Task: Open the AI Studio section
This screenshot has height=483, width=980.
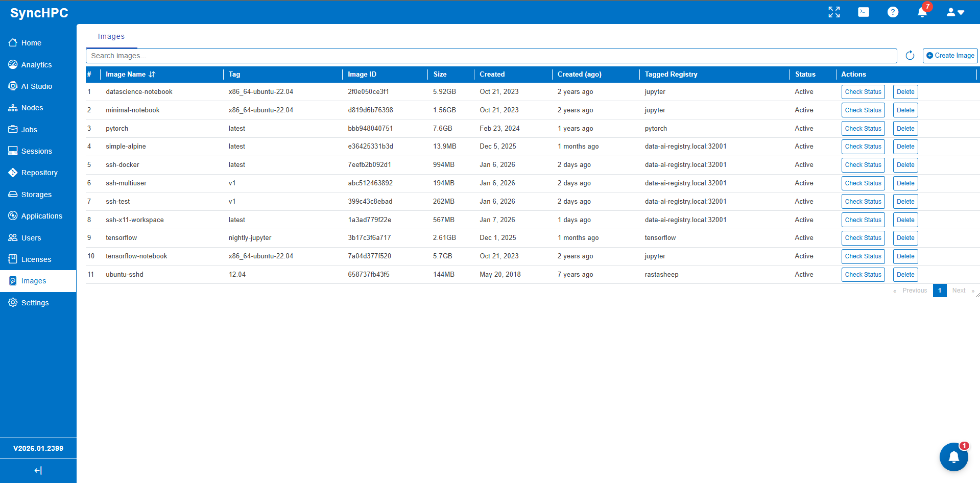Action: [x=36, y=86]
